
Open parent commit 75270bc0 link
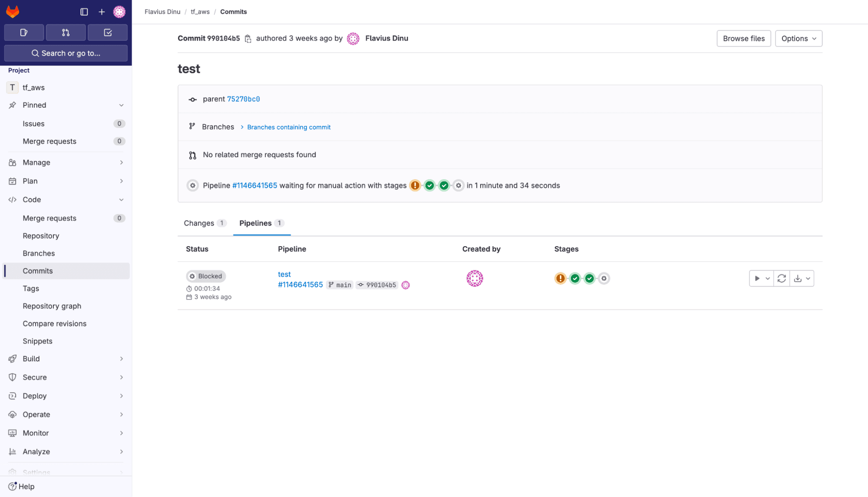pos(243,99)
